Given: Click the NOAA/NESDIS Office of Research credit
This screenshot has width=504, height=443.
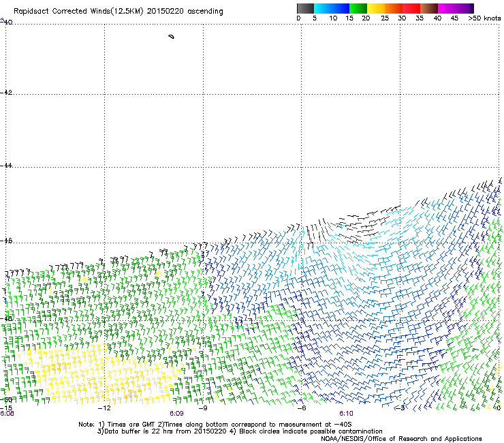Looking at the screenshot, I should click(x=401, y=439).
